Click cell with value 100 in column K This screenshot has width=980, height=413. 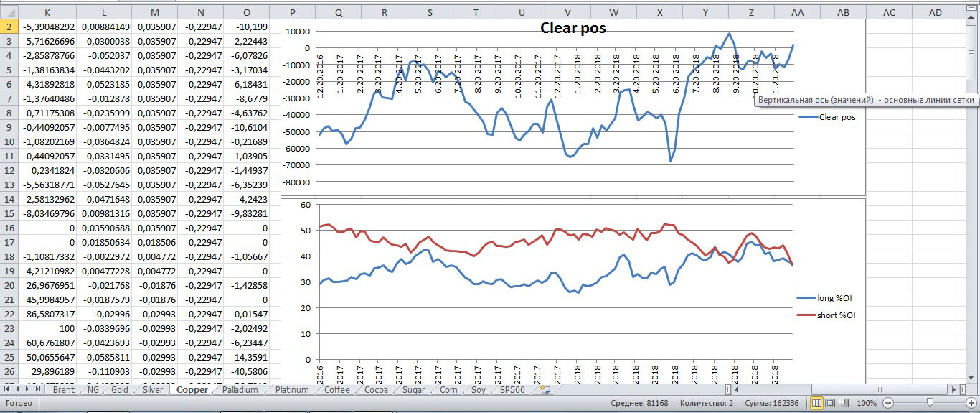click(x=47, y=328)
